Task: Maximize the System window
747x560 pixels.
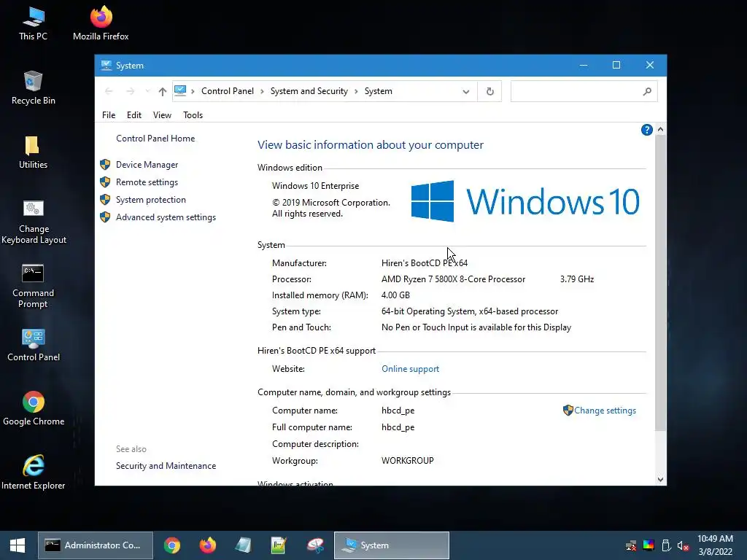Action: [x=616, y=65]
